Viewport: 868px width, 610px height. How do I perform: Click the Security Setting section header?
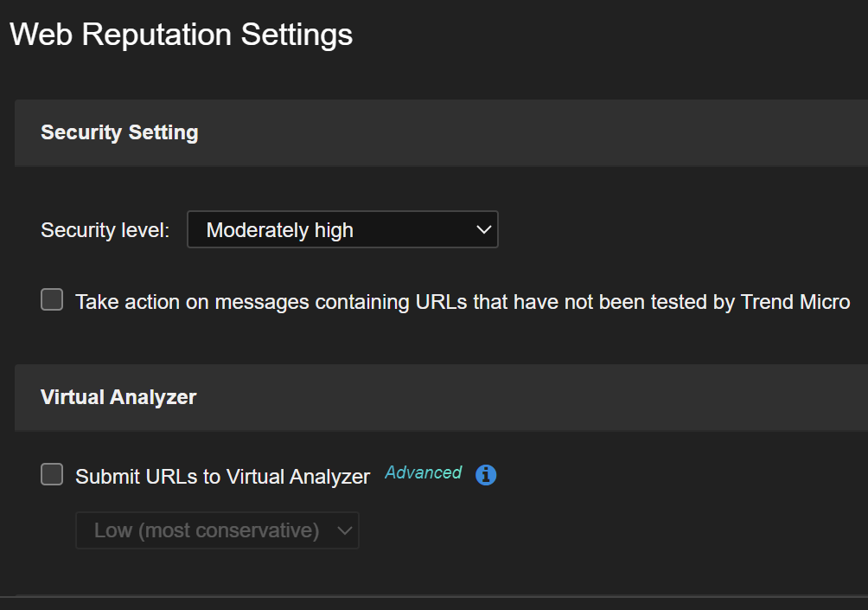[x=119, y=132]
